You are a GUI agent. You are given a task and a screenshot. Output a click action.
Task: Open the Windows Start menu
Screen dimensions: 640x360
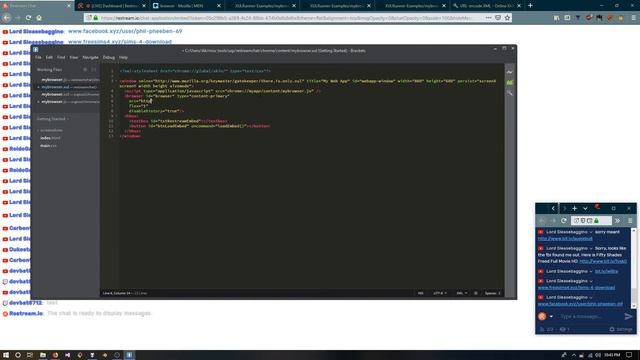pos(6,355)
